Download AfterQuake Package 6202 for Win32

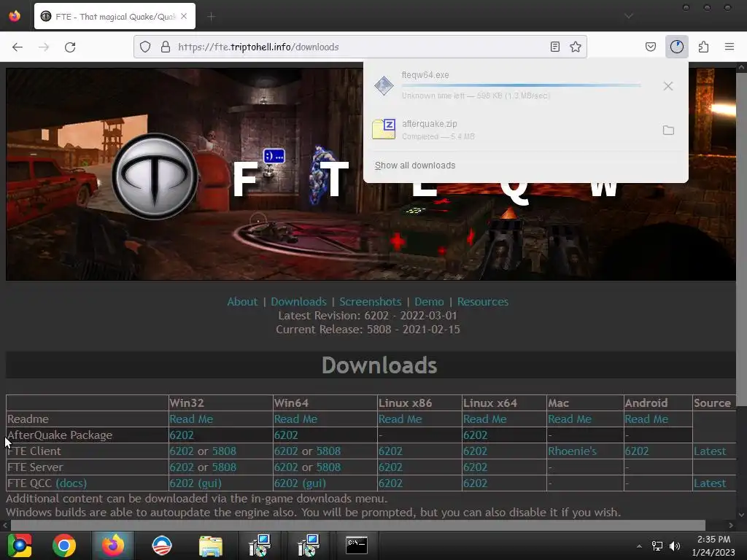[x=182, y=435]
